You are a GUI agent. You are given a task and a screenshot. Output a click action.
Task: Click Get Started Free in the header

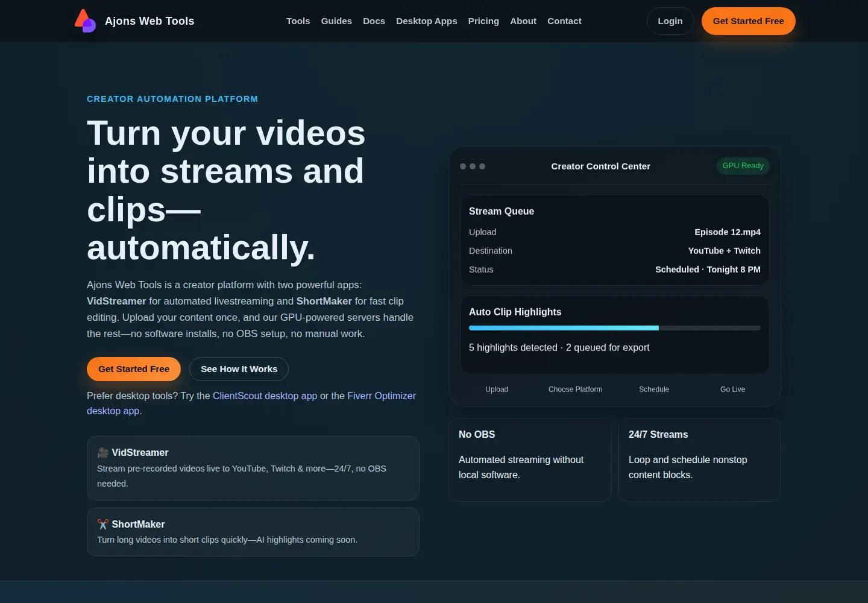pyautogui.click(x=749, y=21)
